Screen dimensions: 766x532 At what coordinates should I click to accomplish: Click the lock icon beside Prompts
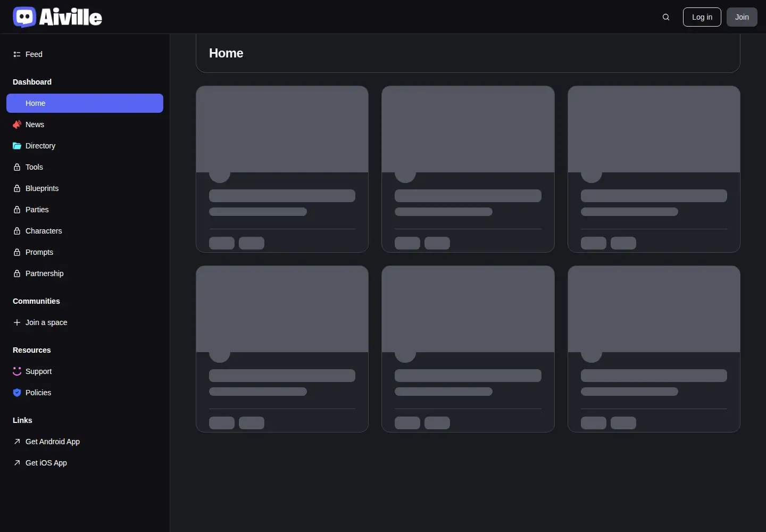click(x=17, y=252)
